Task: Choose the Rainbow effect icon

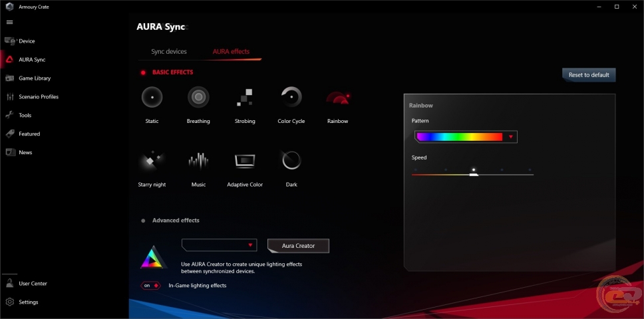Action: point(337,98)
